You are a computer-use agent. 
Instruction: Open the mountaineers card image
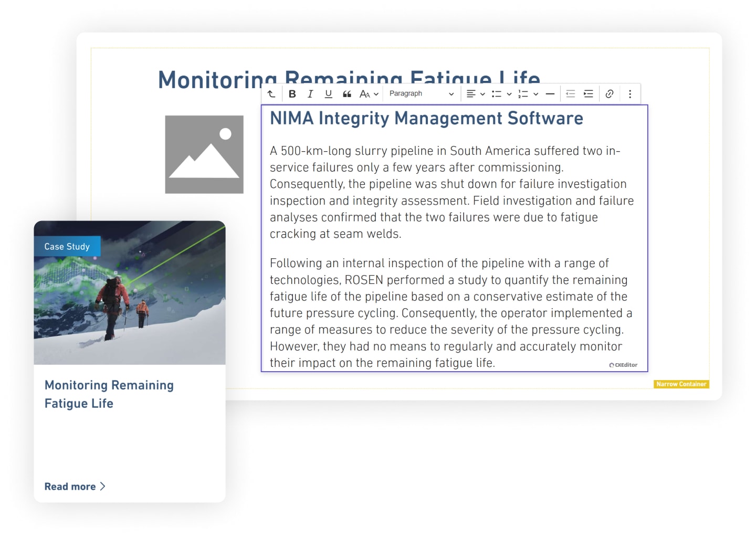click(x=130, y=293)
